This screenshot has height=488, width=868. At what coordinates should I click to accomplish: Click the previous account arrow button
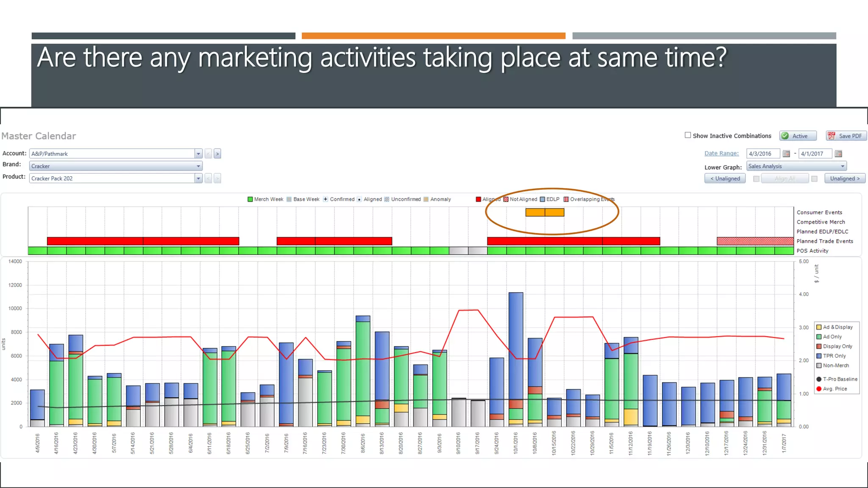(208, 154)
